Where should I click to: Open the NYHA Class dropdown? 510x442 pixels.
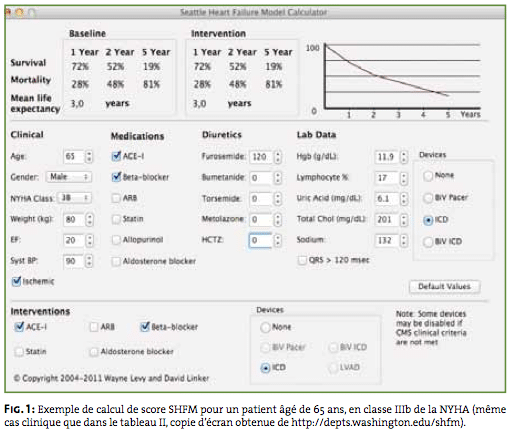pos(74,198)
